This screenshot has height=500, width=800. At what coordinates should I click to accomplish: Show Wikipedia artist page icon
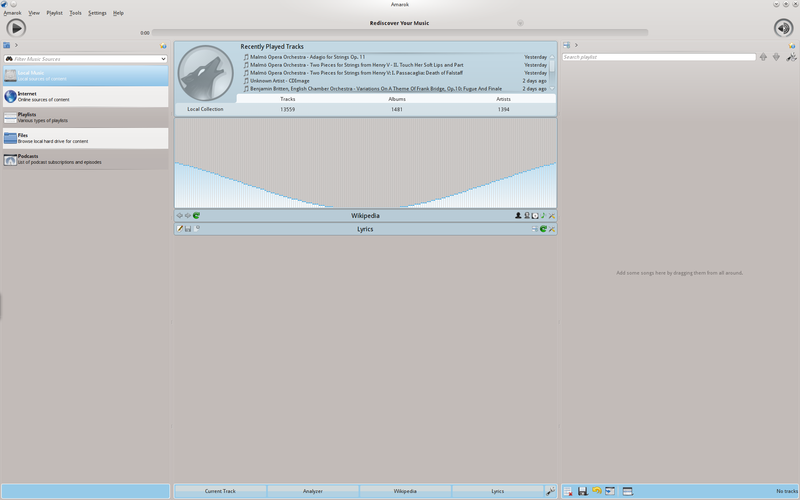(518, 216)
